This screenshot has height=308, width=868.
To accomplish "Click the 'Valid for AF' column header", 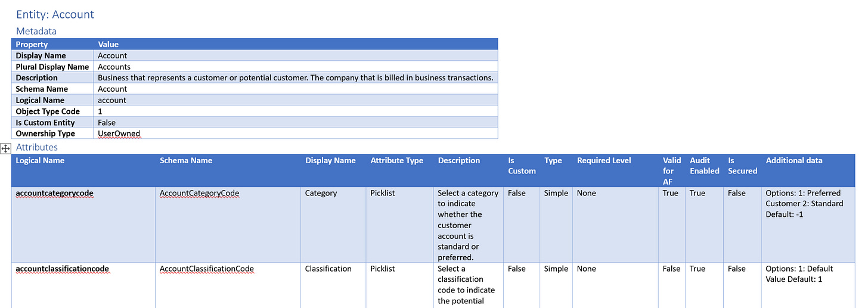I will coord(672,171).
